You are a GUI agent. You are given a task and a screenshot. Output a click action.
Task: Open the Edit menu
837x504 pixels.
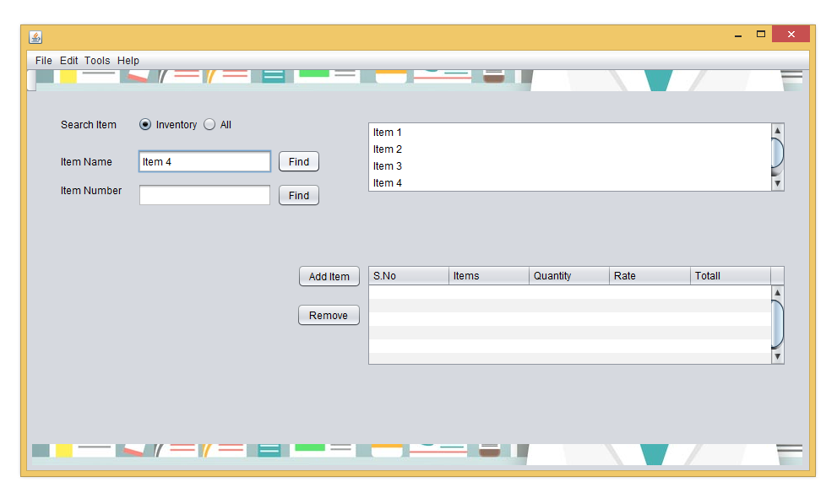68,60
